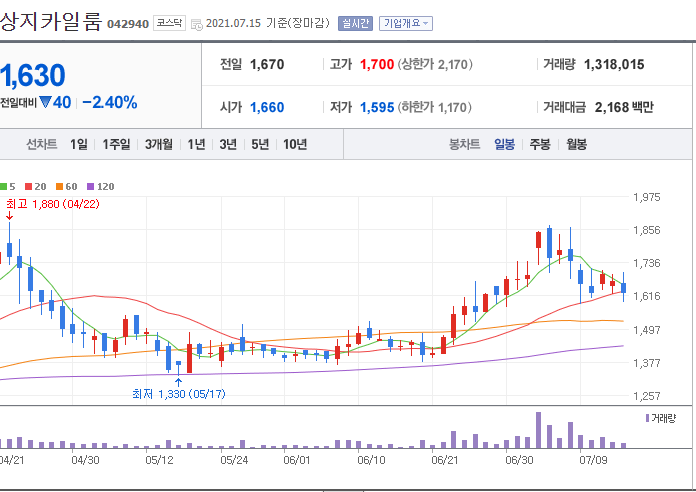Click the current price 1,630
Image resolution: width=696 pixels, height=492 pixels.
[x=33, y=75]
